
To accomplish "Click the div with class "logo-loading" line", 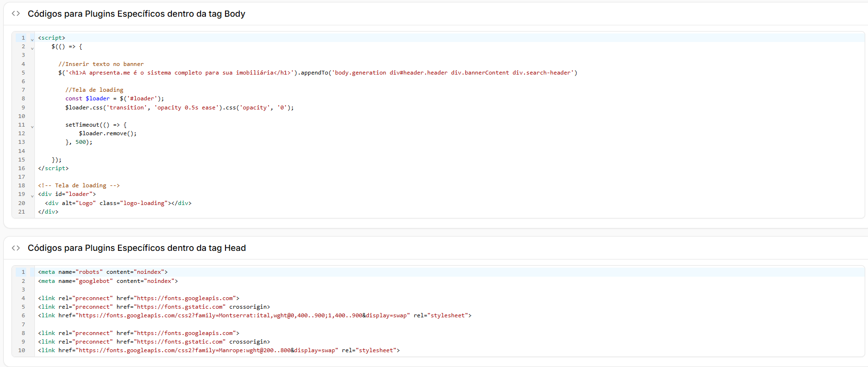I will point(118,203).
